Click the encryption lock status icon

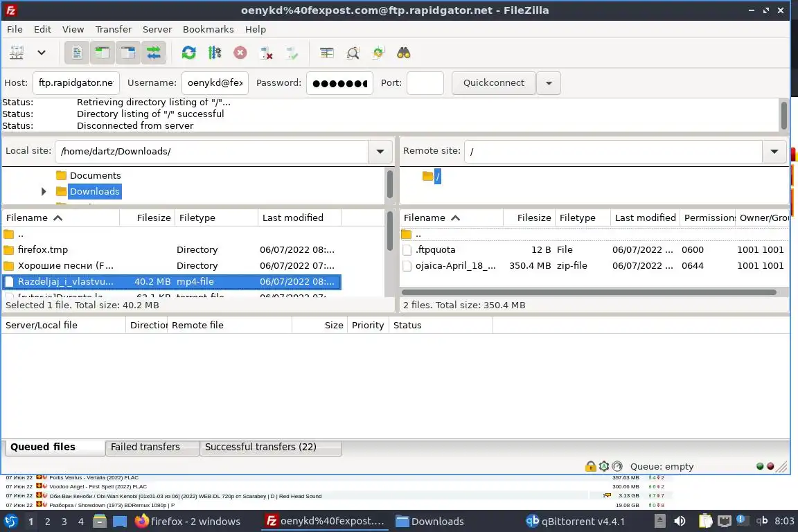tap(590, 465)
